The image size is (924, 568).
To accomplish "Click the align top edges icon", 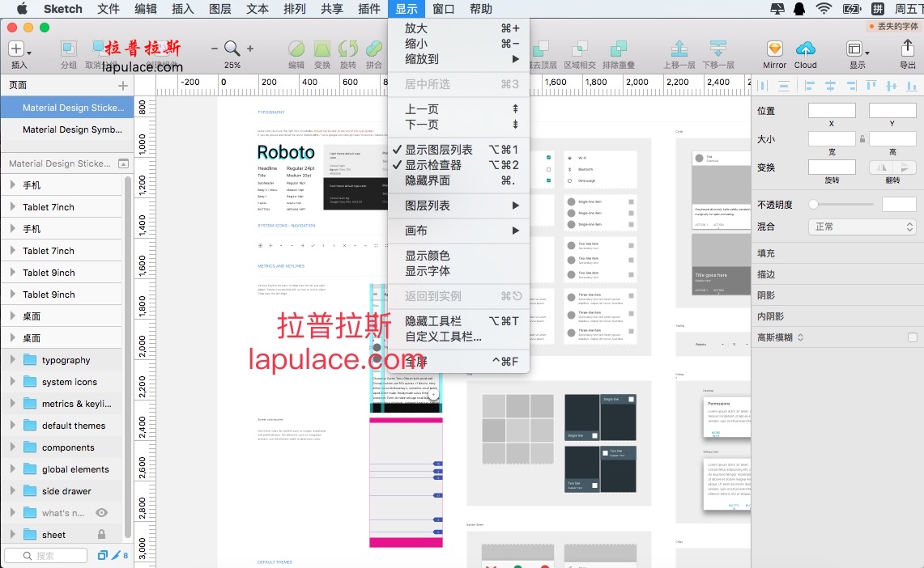I will coord(871,86).
